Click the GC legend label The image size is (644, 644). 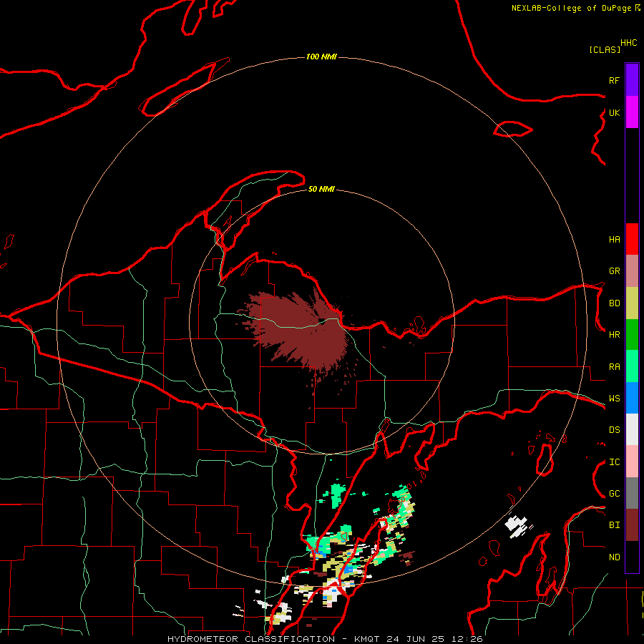(614, 494)
